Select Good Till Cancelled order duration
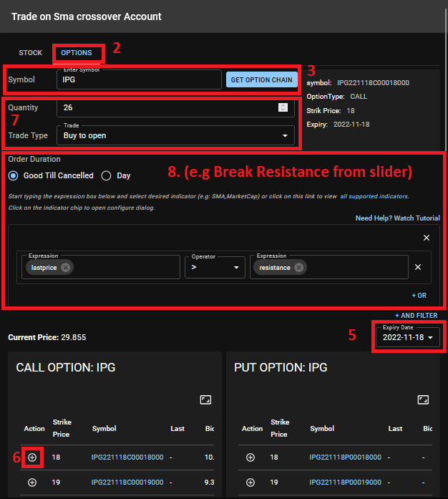 [x=13, y=175]
